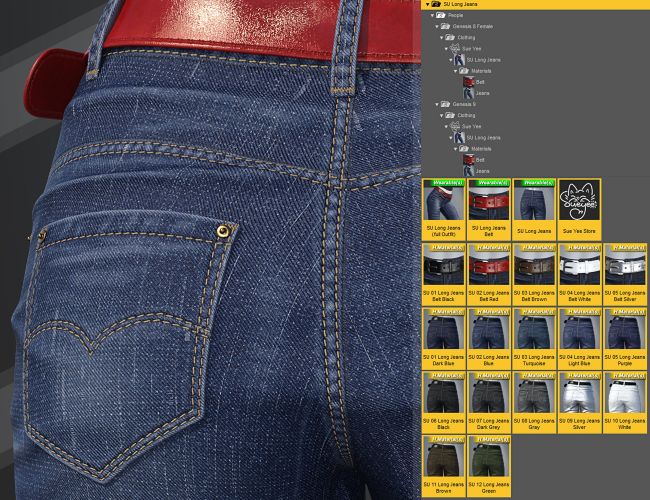Open Clothing folder under Genesis 9
Viewport: 650px width, 500px height.
(466, 115)
